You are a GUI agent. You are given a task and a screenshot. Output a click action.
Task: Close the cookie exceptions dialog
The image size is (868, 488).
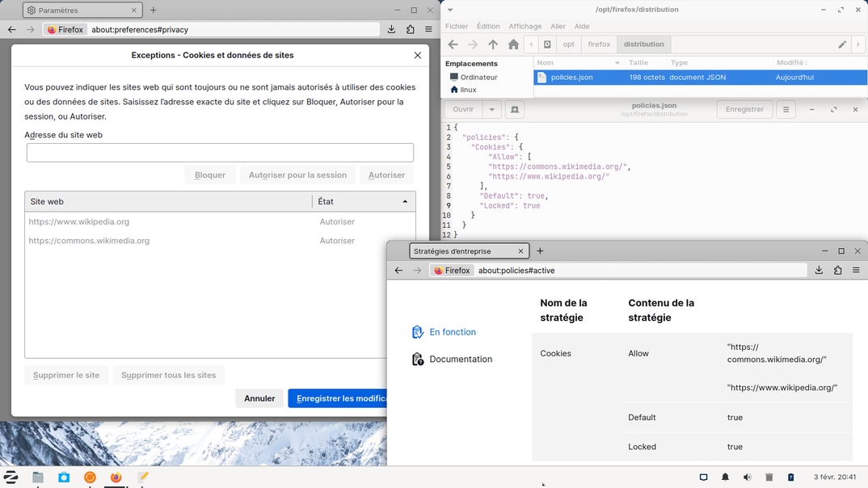[x=417, y=56]
